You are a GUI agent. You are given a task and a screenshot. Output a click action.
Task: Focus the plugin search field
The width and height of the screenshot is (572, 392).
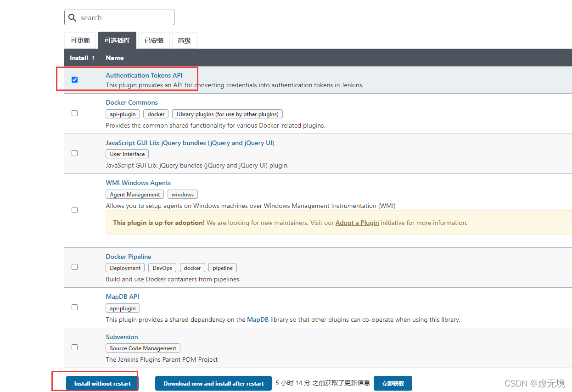[x=119, y=17]
